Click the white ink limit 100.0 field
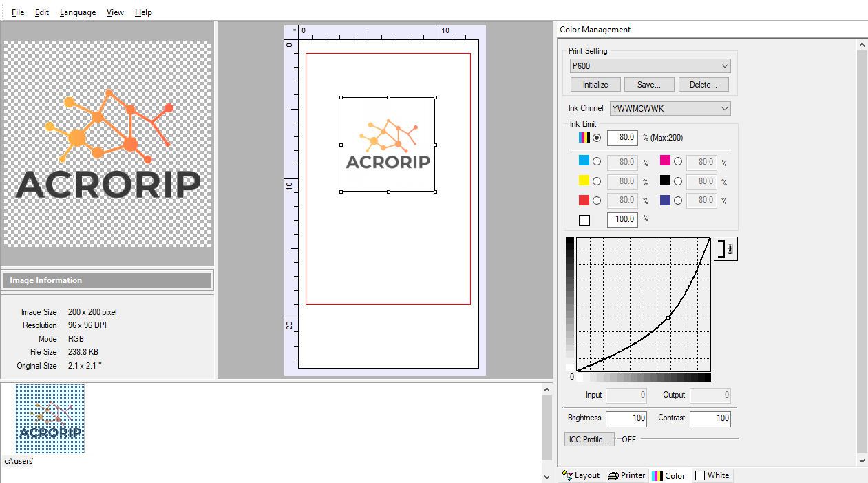Image resolution: width=868 pixels, height=483 pixels. point(622,219)
